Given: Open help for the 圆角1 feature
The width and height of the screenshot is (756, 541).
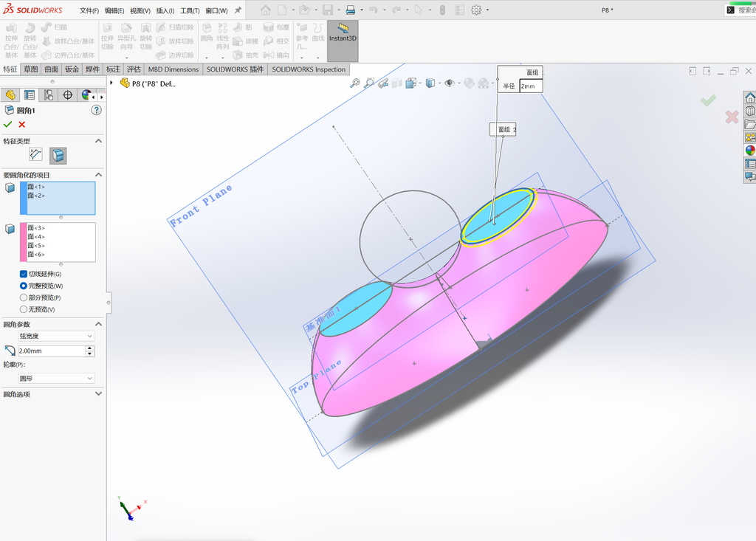Looking at the screenshot, I should 97,111.
